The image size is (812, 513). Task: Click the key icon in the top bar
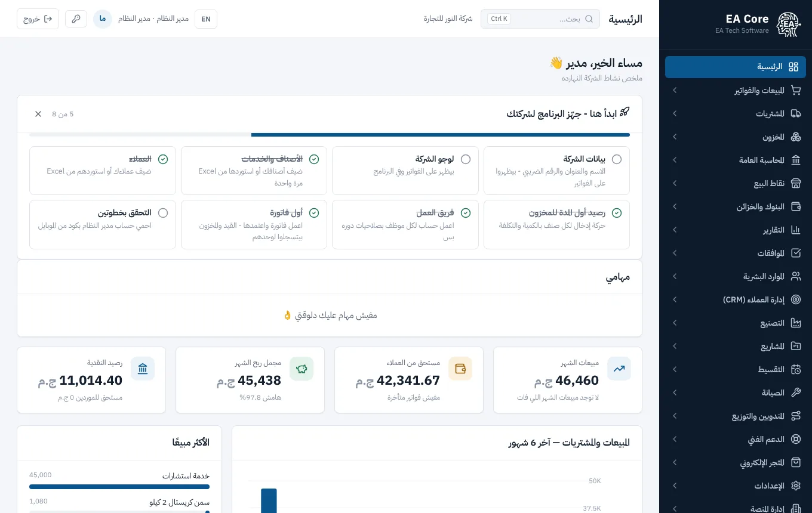pos(76,19)
